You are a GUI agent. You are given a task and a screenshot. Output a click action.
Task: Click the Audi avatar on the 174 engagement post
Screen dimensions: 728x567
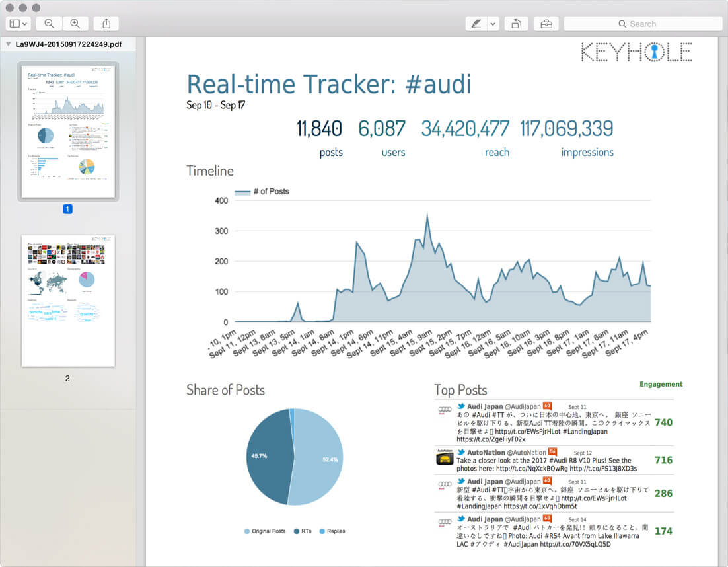[445, 523]
